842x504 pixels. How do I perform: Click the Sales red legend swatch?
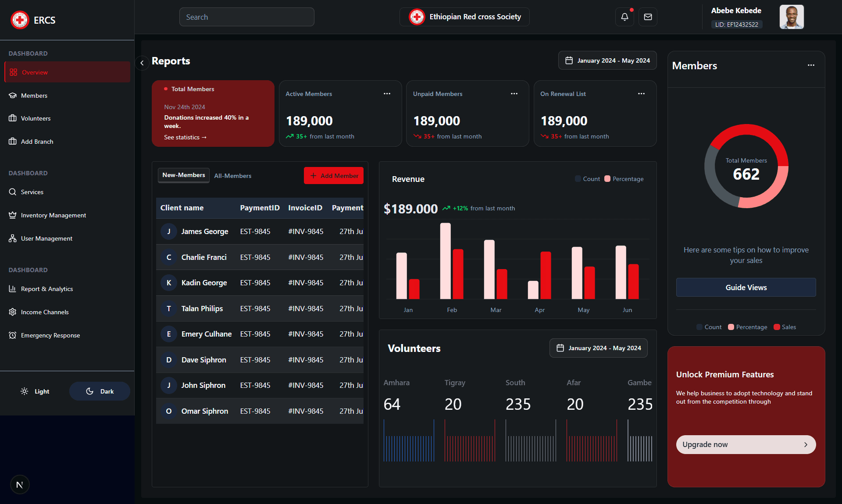[777, 327]
